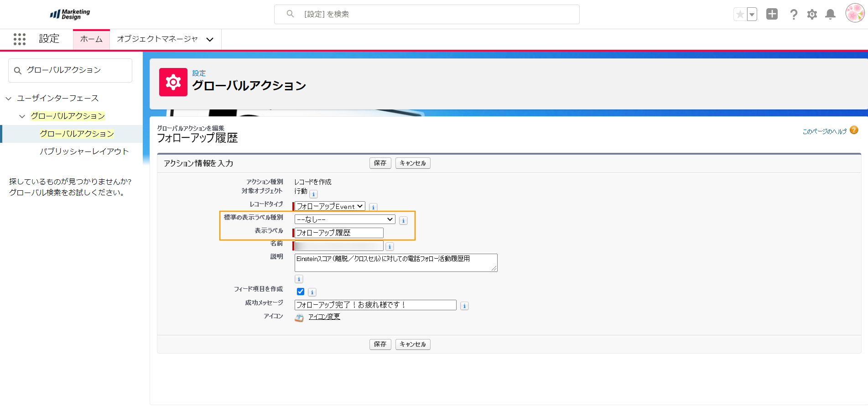Click the notifications bell icon

pyautogui.click(x=830, y=15)
